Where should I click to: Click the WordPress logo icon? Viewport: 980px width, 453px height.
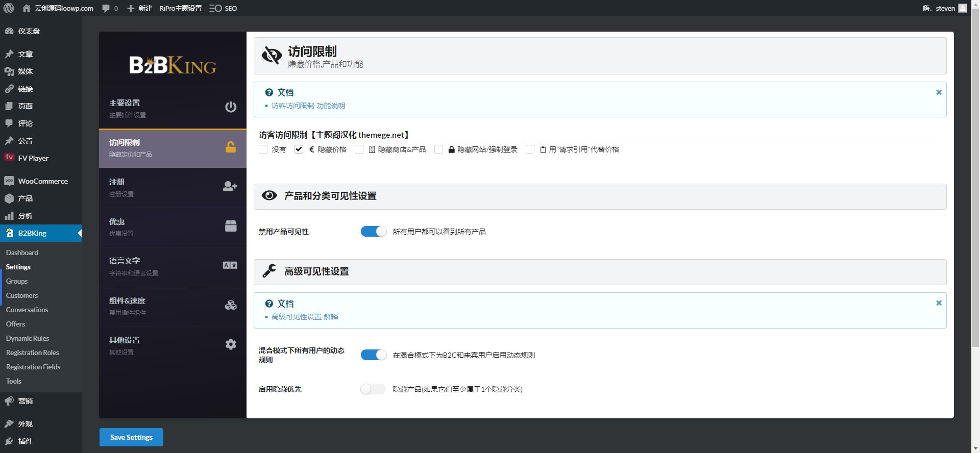pos(9,8)
